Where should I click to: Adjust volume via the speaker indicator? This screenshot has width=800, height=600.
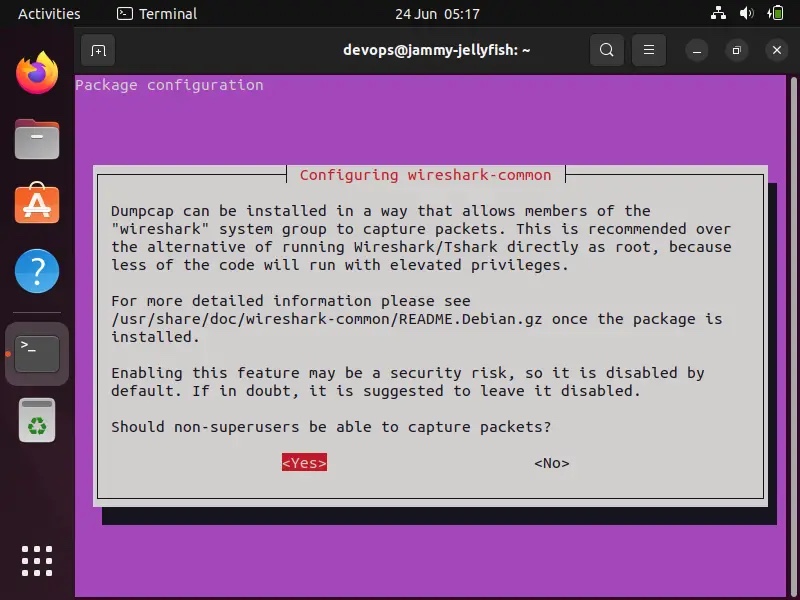pos(748,13)
